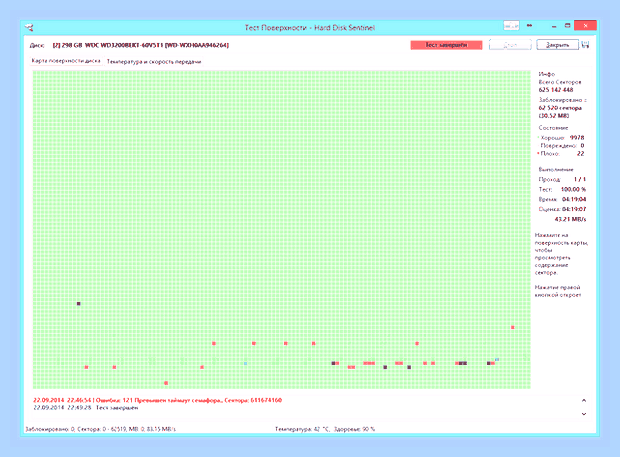Click the save icon next to Закрыть
Viewport: 620px width, 457px height.
(586, 45)
